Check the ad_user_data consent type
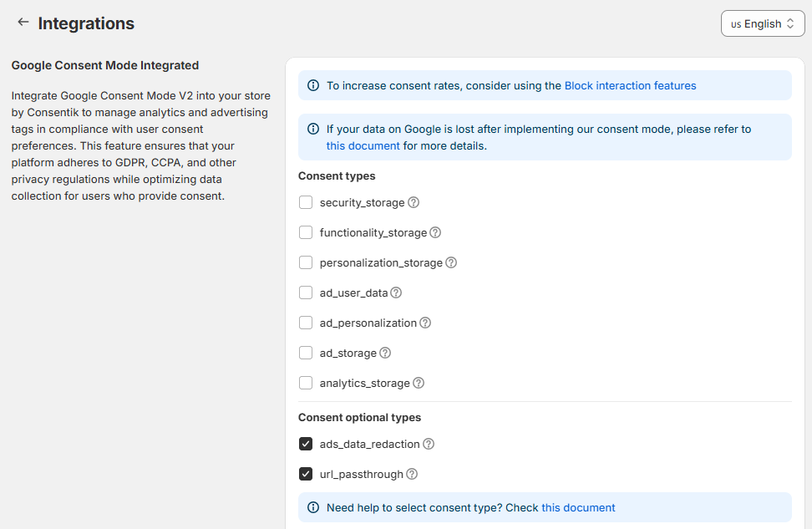This screenshot has width=812, height=529. pos(306,292)
